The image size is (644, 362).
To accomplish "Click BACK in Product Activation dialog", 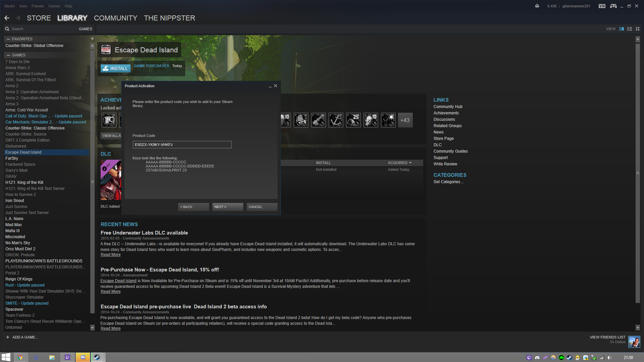I will point(194,207).
